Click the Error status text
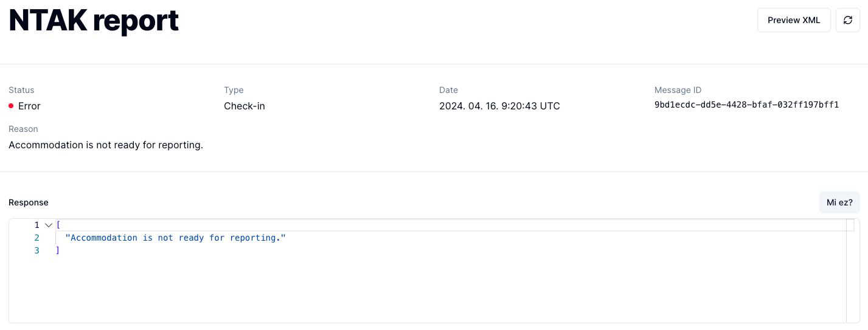The height and width of the screenshot is (330, 868). tap(29, 106)
